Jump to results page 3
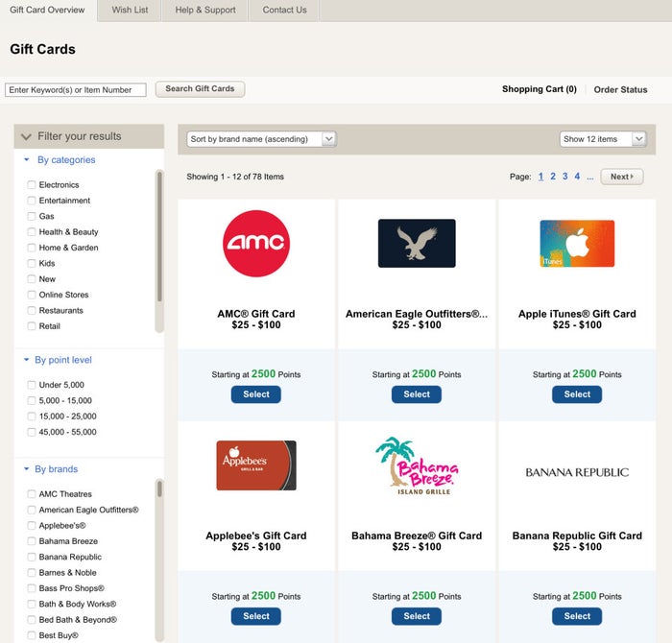The image size is (672, 643). 564,177
